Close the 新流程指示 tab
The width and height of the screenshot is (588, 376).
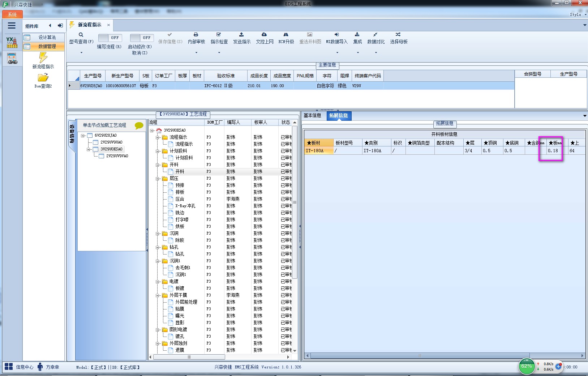(x=108, y=25)
